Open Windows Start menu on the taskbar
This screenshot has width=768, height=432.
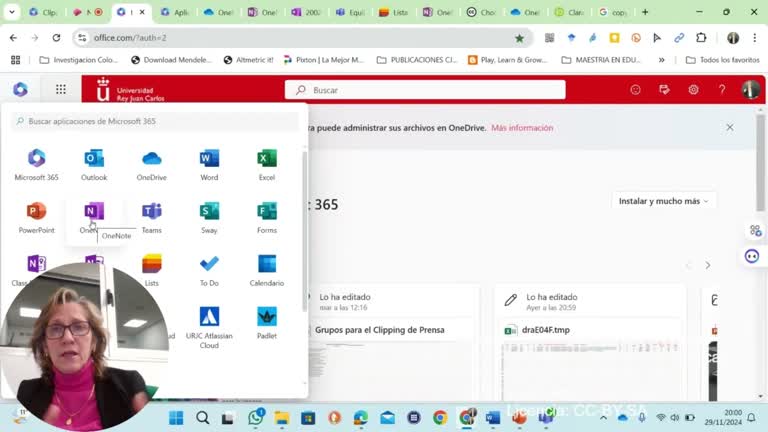click(176, 418)
